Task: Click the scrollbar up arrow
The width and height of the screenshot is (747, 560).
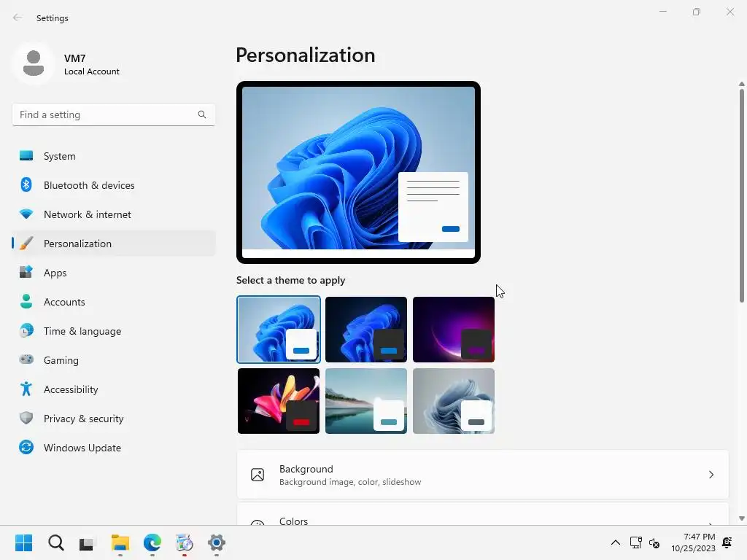Action: (741, 84)
